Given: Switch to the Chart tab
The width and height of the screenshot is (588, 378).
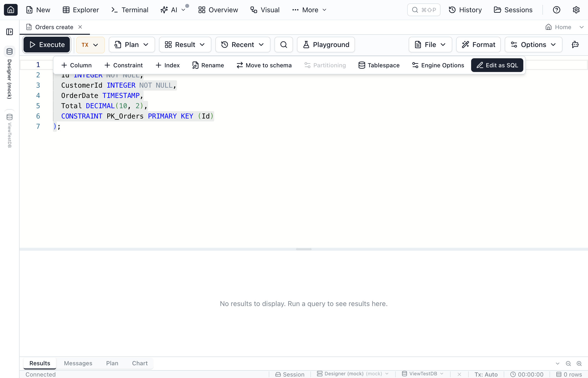Looking at the screenshot, I should pos(140,363).
